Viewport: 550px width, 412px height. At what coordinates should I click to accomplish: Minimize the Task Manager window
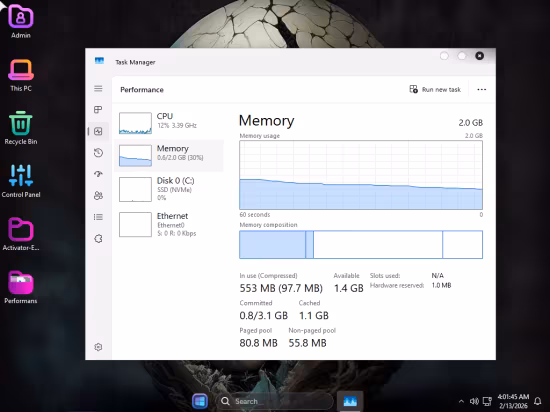coord(444,56)
